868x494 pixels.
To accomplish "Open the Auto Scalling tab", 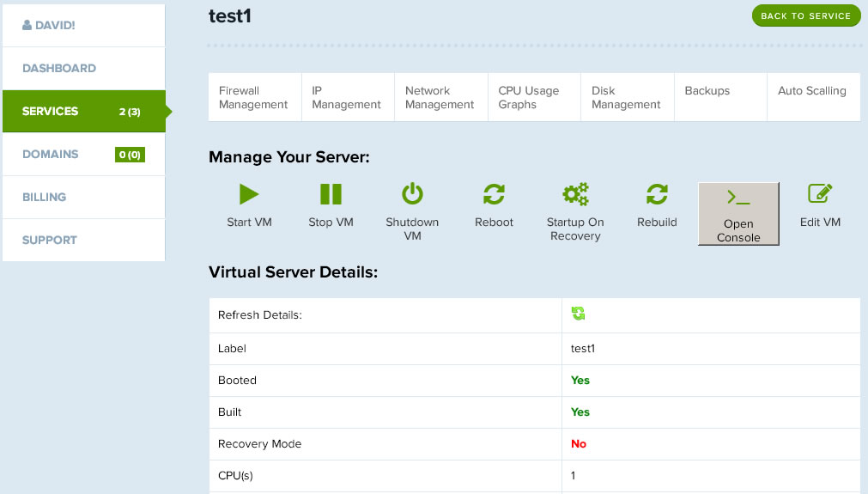I will pos(814,97).
